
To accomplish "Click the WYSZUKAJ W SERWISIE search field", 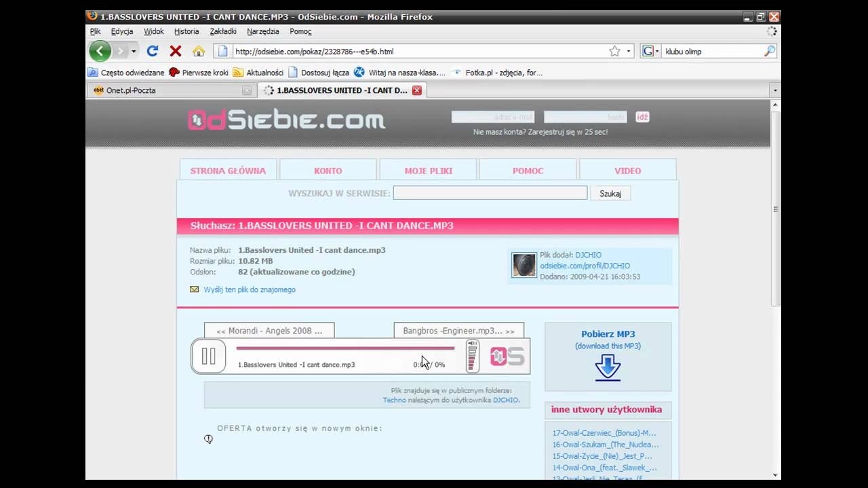I will click(490, 193).
